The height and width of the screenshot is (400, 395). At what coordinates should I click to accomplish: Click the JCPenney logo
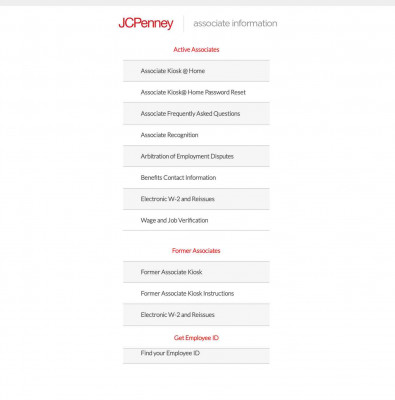tap(146, 23)
